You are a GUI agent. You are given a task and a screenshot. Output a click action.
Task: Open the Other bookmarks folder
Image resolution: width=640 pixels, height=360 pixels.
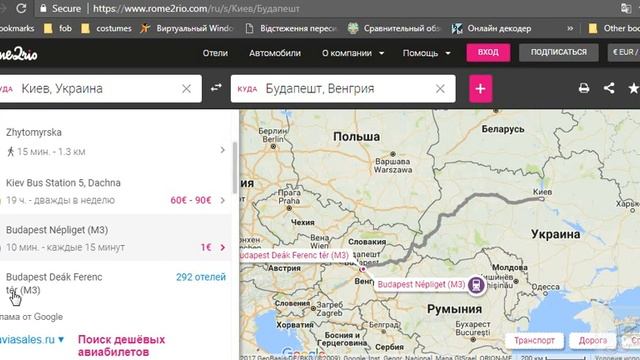[614, 28]
